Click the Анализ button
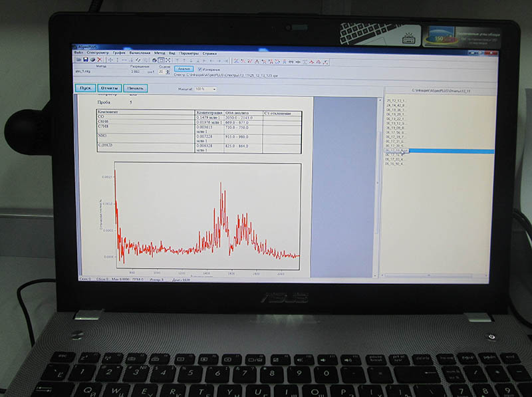The width and height of the screenshot is (532, 397). (184, 68)
